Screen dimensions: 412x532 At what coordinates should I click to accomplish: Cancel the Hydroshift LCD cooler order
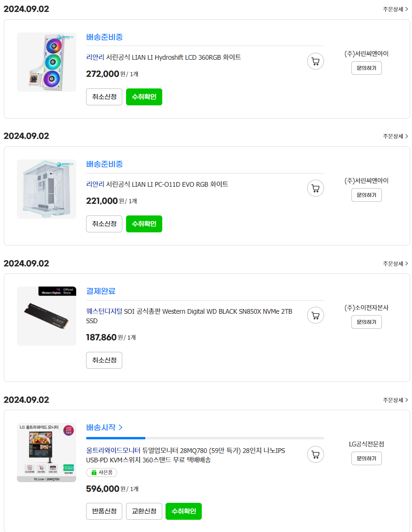(x=104, y=97)
